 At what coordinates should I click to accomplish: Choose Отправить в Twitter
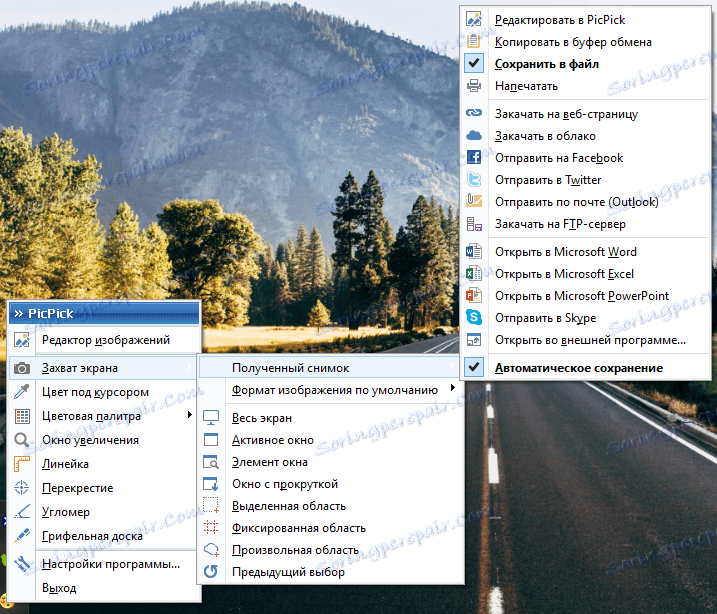pos(586,180)
